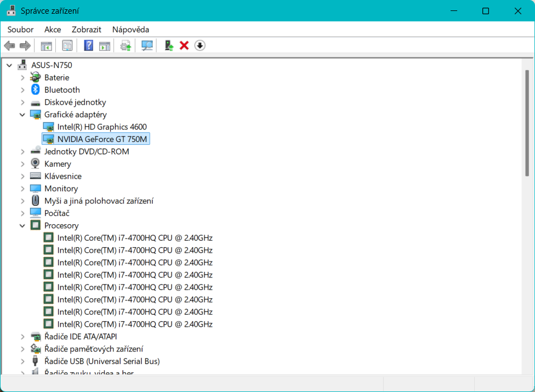Viewport: 535px width, 392px height.
Task: Open Help via the blue question mark icon
Action: click(88, 46)
